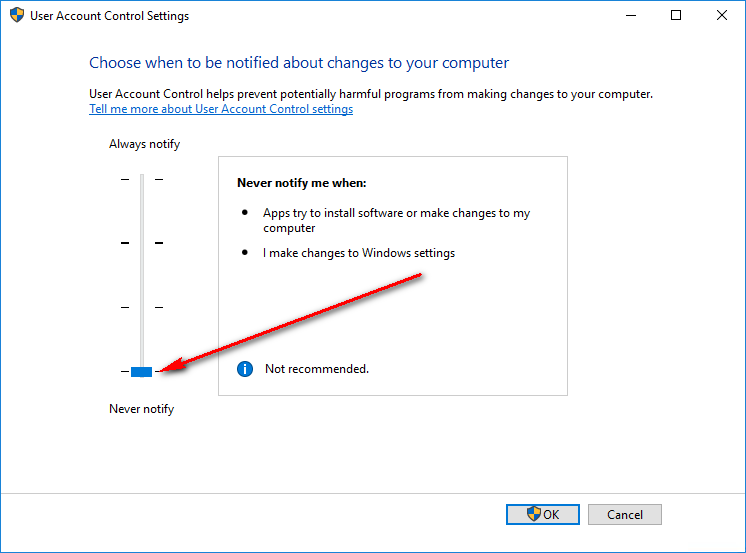Image resolution: width=746 pixels, height=553 pixels.
Task: Set slider to the topmost Always notify tick
Action: coord(141,179)
